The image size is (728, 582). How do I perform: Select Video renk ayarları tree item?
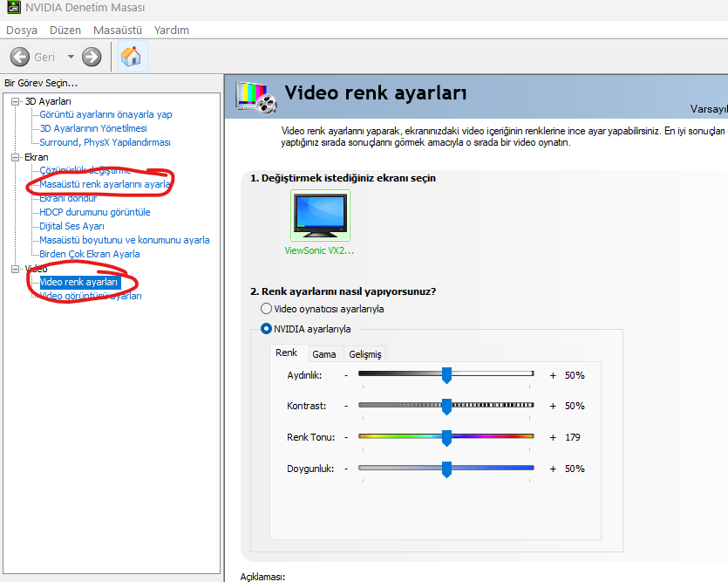click(x=80, y=283)
